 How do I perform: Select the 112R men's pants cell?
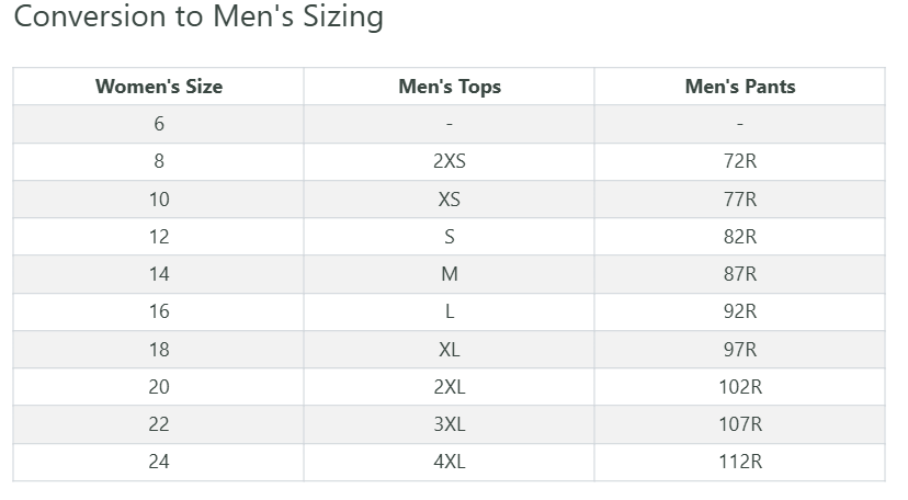point(740,463)
